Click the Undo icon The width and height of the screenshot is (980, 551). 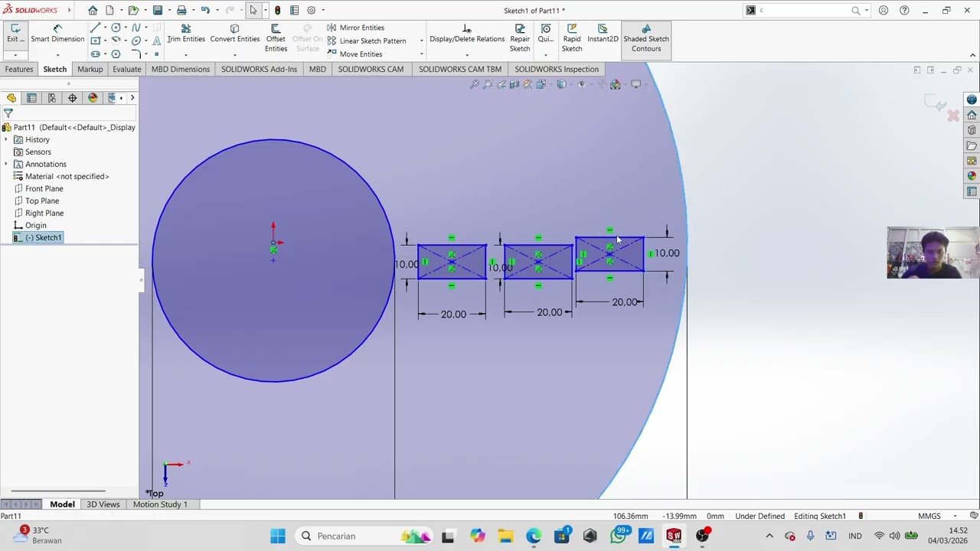tap(205, 10)
